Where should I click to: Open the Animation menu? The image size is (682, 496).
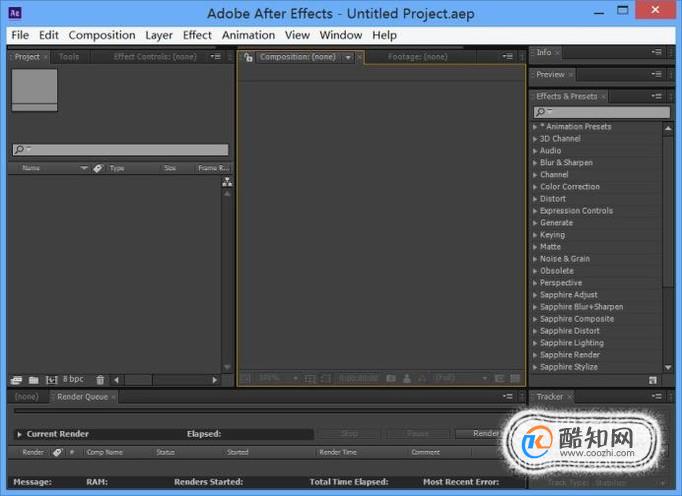pyautogui.click(x=248, y=35)
